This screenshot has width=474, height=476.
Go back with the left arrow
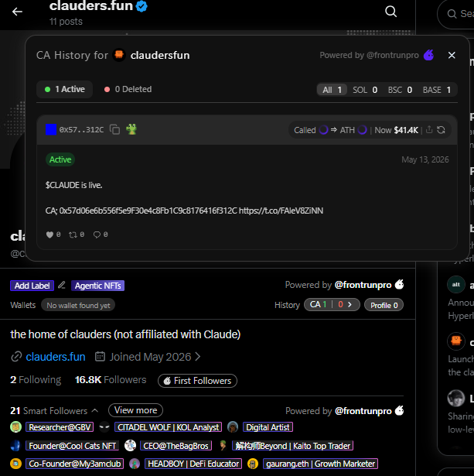(17, 12)
